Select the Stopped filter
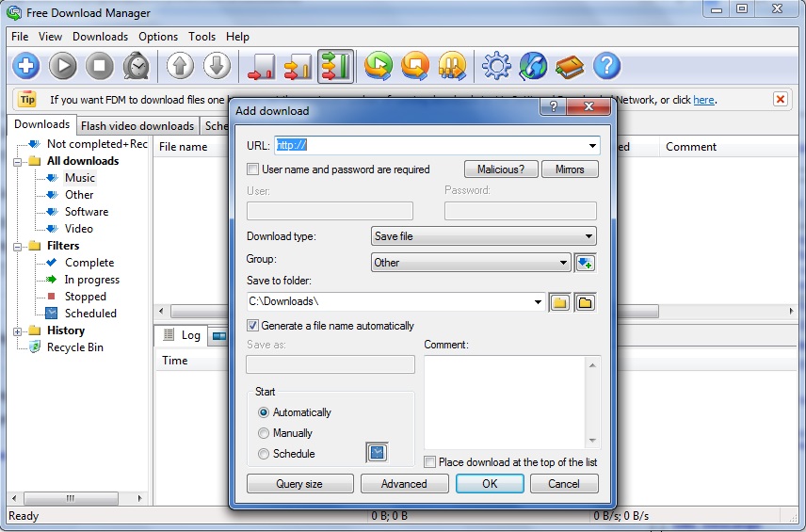 click(x=86, y=297)
